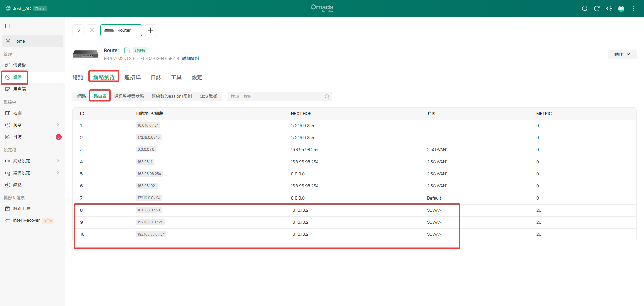The height and width of the screenshot is (306, 644).
Task: Open the user account avatar
Action: click(621, 9)
